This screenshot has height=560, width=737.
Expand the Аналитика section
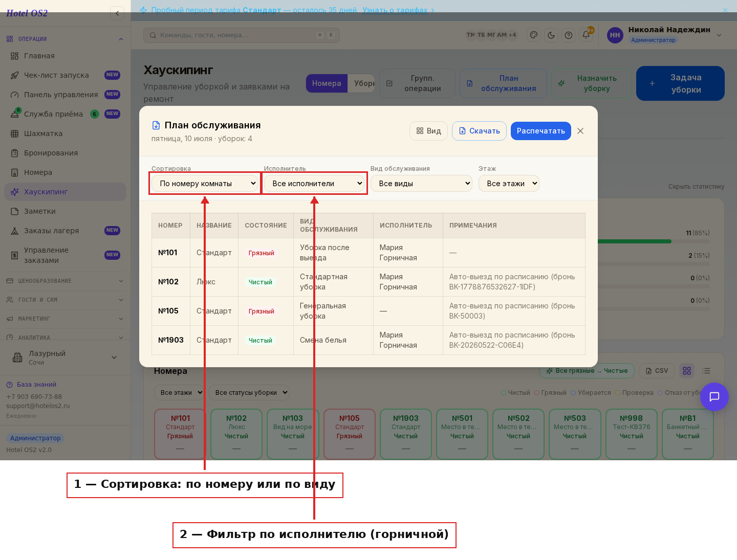pyautogui.click(x=65, y=337)
